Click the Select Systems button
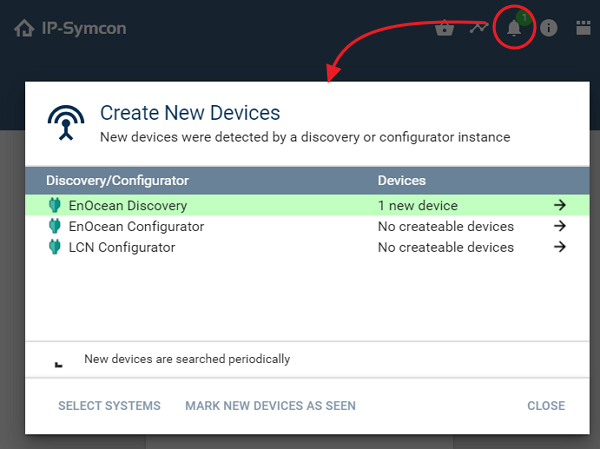This screenshot has height=449, width=600. point(109,406)
